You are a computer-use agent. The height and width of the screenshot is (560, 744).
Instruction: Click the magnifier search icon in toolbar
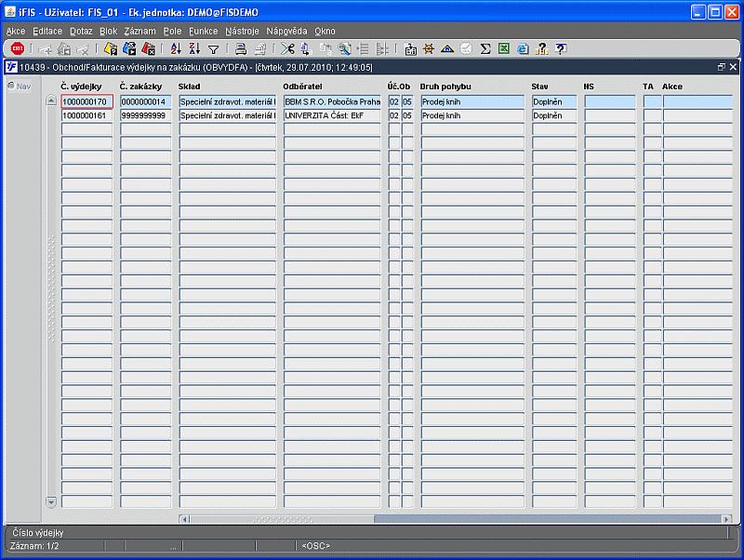pyautogui.click(x=344, y=48)
